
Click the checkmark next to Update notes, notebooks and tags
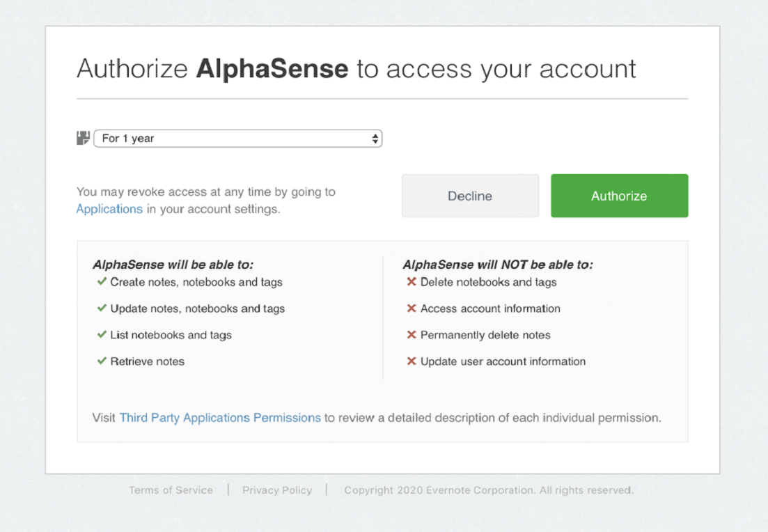pos(102,308)
